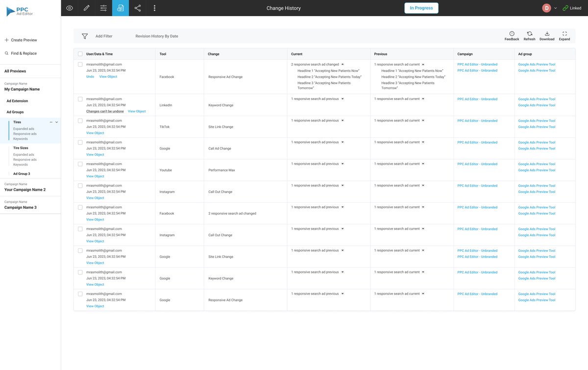Select Campaign Name 3 in the sidebar
588x370 pixels.
[21, 207]
